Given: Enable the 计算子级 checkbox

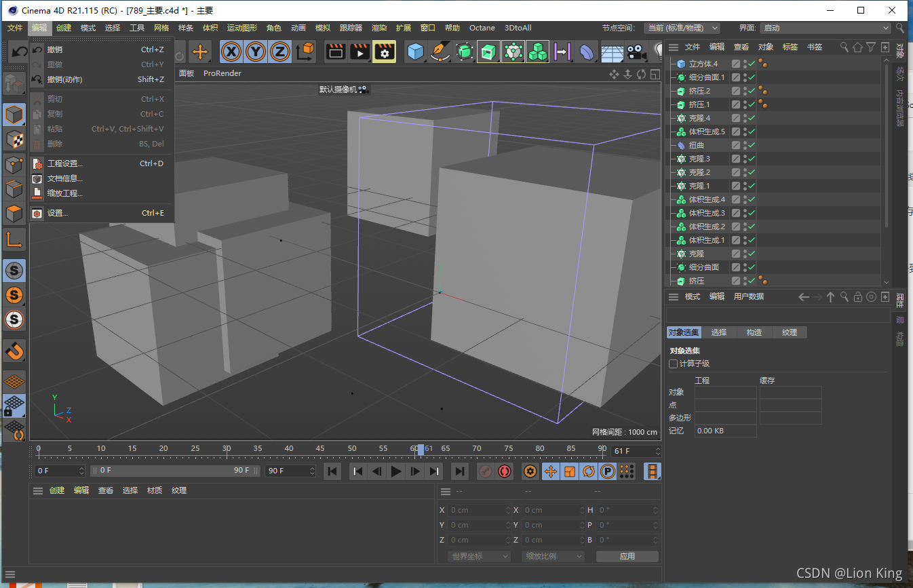Looking at the screenshot, I should coord(674,363).
